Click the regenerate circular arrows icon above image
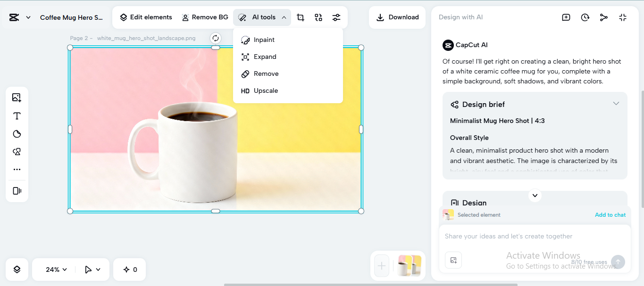Screen dimensions: 644x286 [x=216, y=38]
